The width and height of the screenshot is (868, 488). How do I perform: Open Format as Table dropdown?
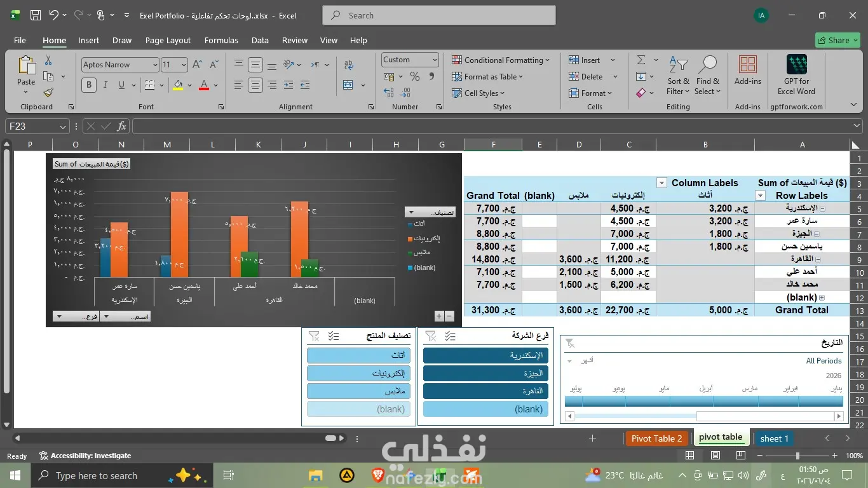(x=487, y=77)
